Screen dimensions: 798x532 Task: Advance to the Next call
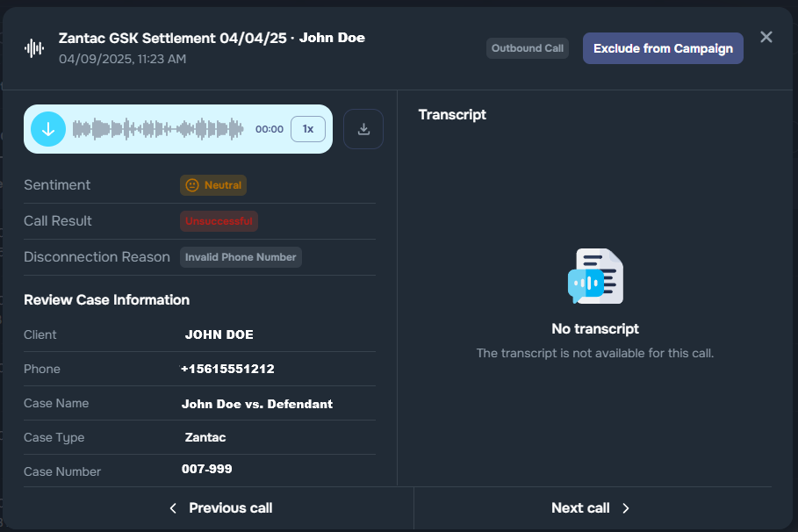[580, 507]
